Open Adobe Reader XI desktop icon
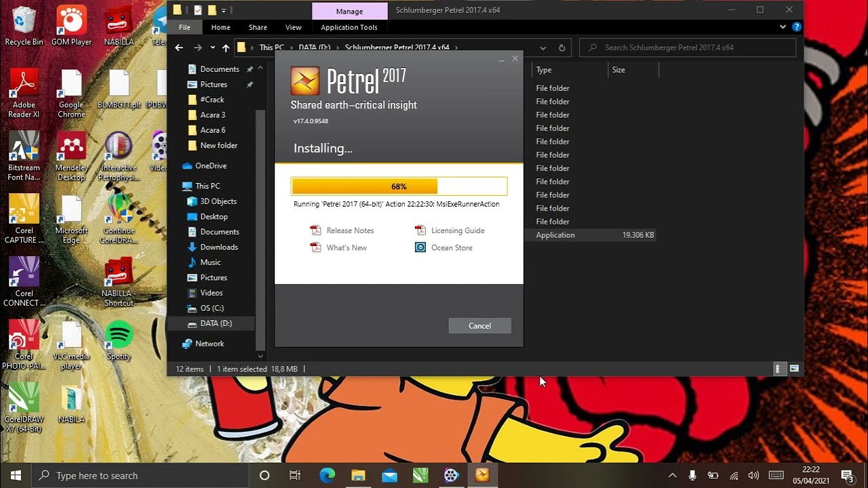This screenshot has height=488, width=868. (x=24, y=94)
